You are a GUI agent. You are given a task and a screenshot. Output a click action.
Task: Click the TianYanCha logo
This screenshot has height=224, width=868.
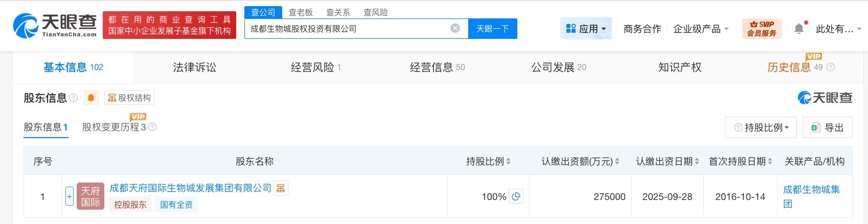coord(55,25)
